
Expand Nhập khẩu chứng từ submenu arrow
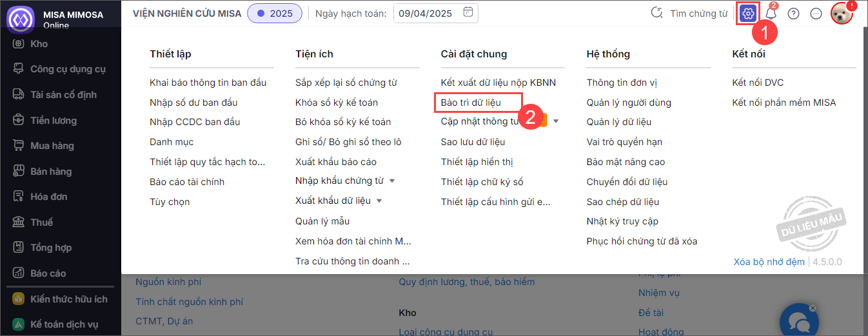click(392, 181)
